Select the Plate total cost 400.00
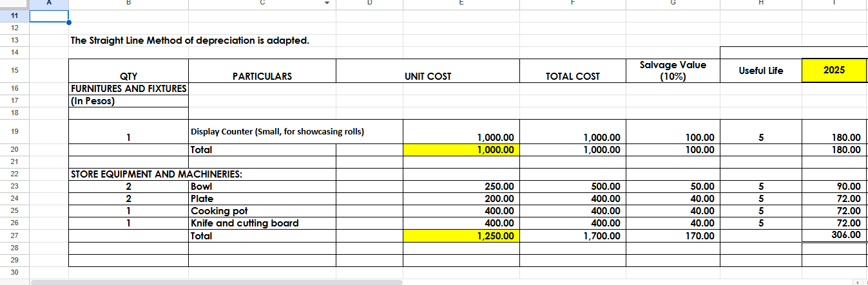 (x=572, y=199)
